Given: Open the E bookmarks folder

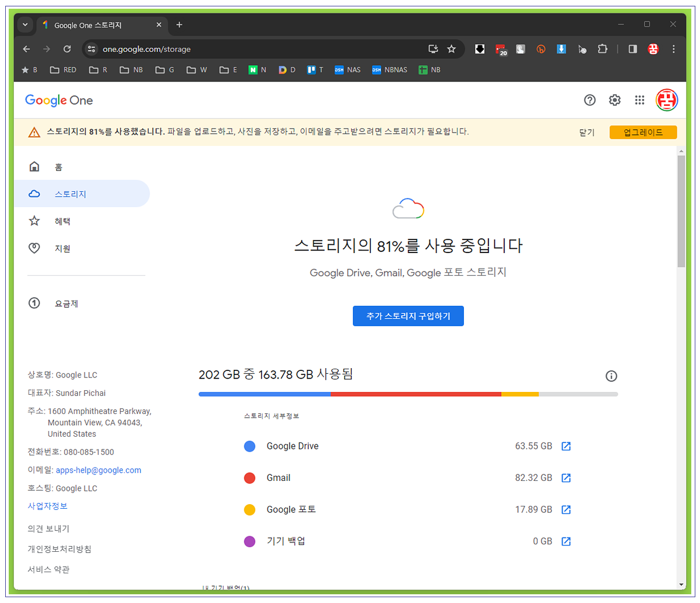Looking at the screenshot, I should (228, 70).
